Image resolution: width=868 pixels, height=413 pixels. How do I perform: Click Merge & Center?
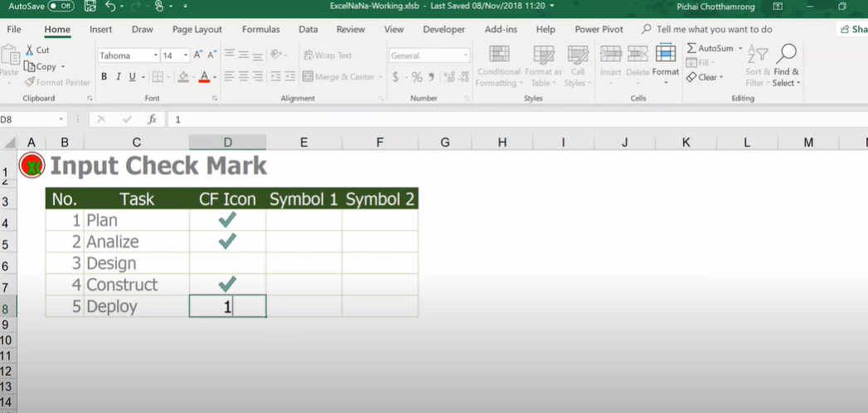(x=339, y=77)
